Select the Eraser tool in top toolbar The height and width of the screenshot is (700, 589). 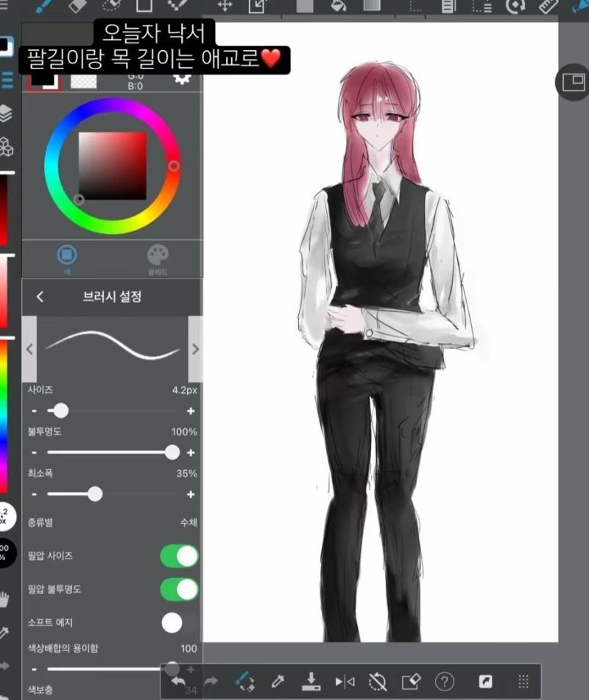pyautogui.click(x=77, y=5)
